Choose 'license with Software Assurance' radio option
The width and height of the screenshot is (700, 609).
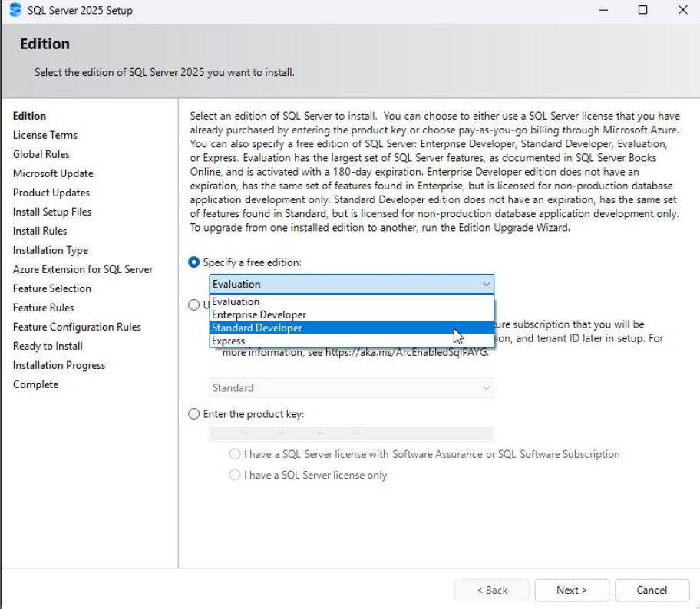[x=235, y=454]
